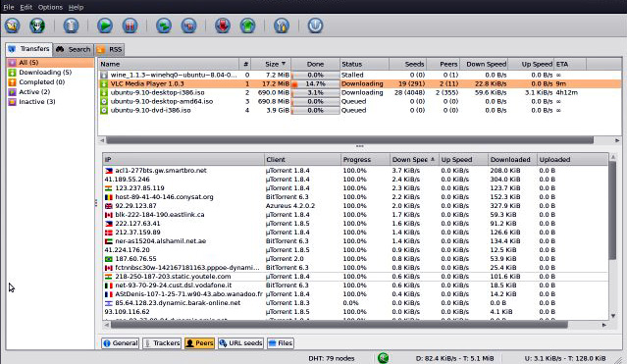This screenshot has height=364, width=627.
Task: Switch to the RSS tab
Action: [110, 49]
